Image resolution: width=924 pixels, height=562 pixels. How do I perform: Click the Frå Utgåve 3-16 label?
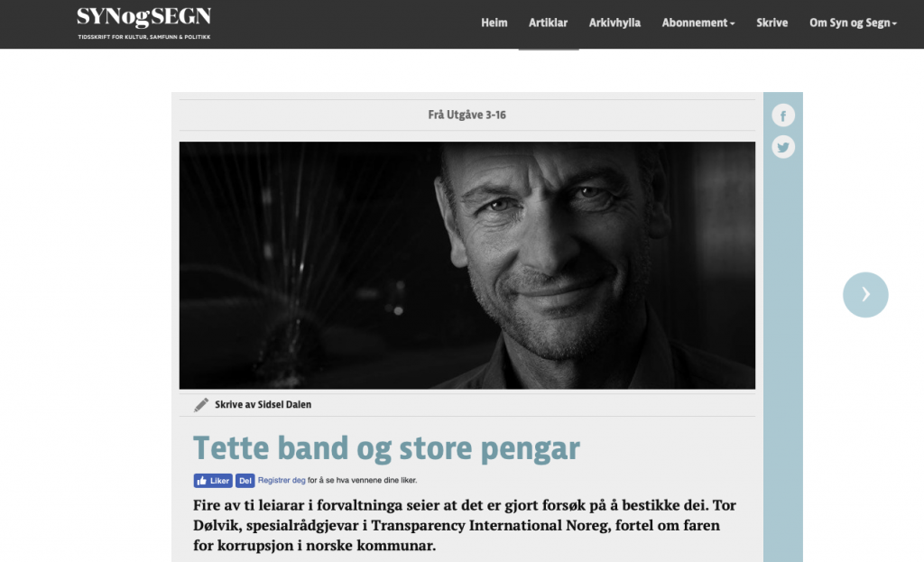coord(467,115)
